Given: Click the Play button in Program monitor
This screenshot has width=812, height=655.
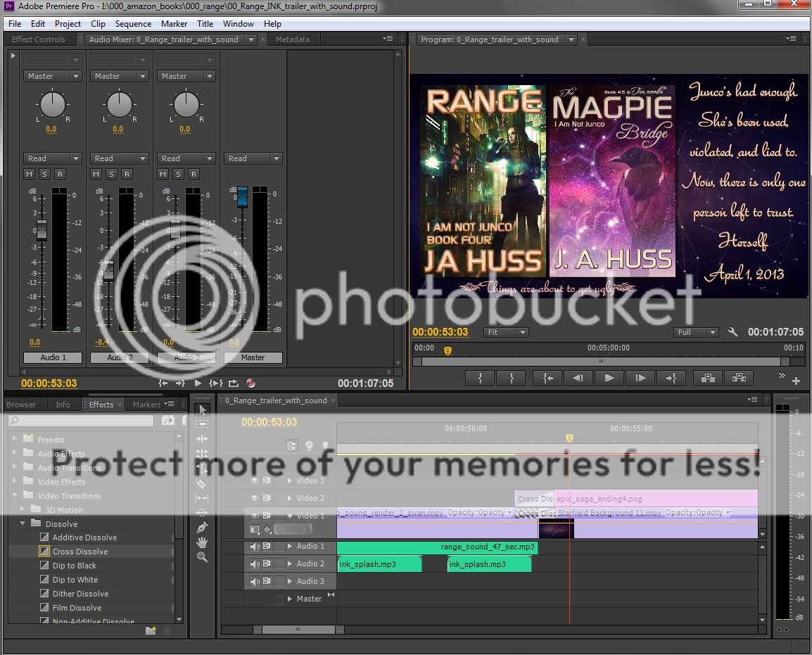Looking at the screenshot, I should tap(609, 379).
